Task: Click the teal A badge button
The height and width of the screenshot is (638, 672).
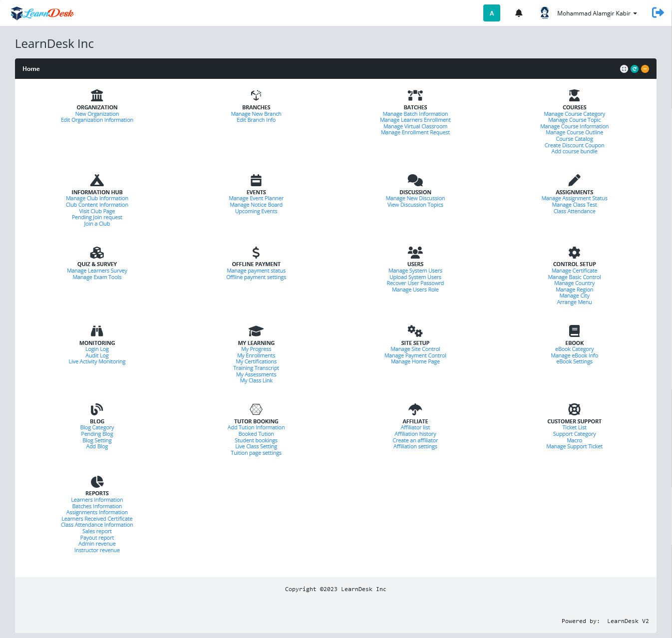Action: (492, 13)
